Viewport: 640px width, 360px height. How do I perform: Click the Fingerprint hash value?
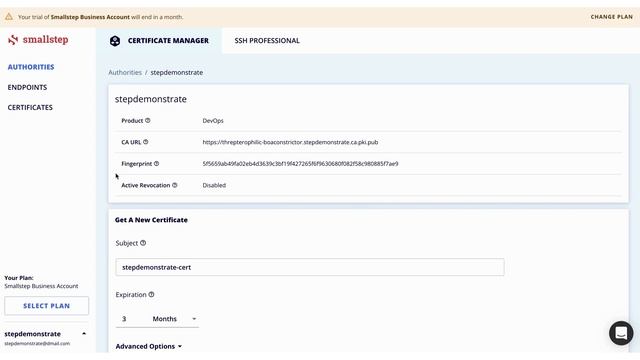click(x=300, y=164)
